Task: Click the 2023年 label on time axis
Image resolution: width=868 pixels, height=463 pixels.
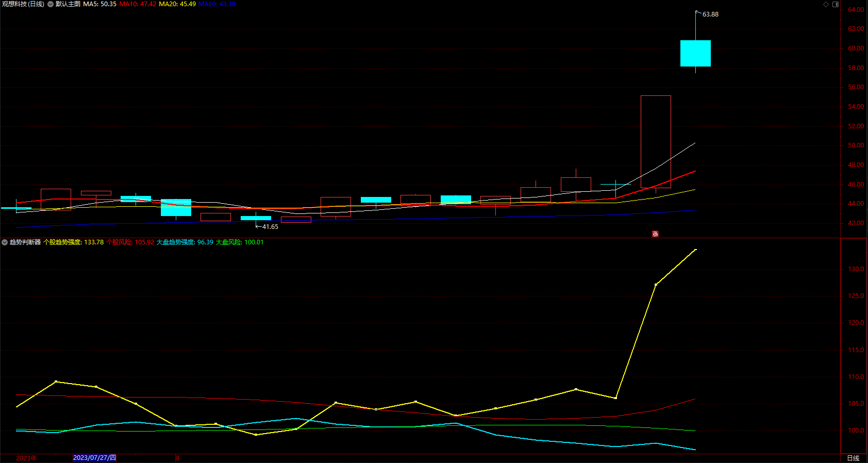Action: click(x=26, y=458)
